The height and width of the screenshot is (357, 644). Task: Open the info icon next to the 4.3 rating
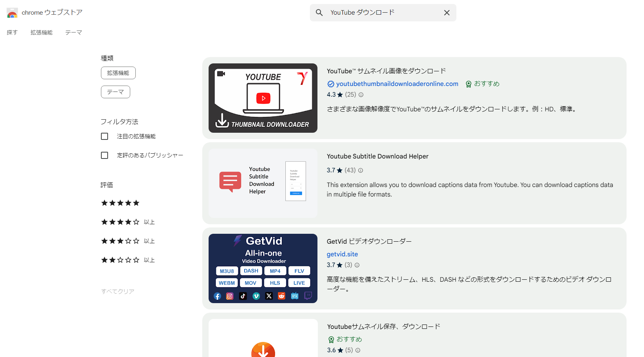(x=361, y=94)
